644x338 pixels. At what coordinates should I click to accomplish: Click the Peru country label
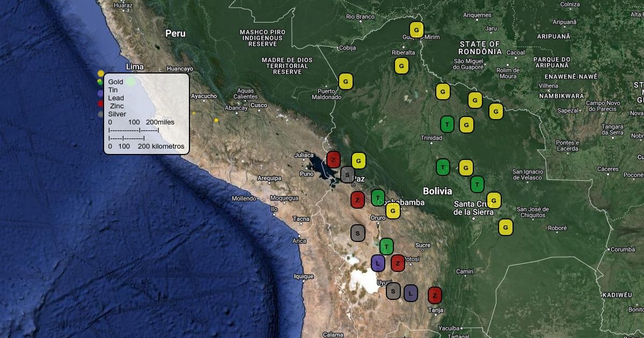coord(175,33)
